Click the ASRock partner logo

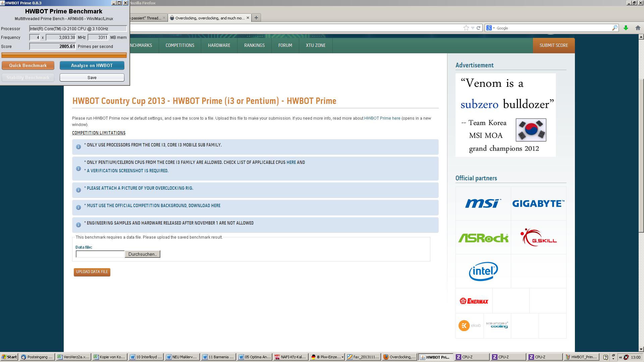[483, 238]
